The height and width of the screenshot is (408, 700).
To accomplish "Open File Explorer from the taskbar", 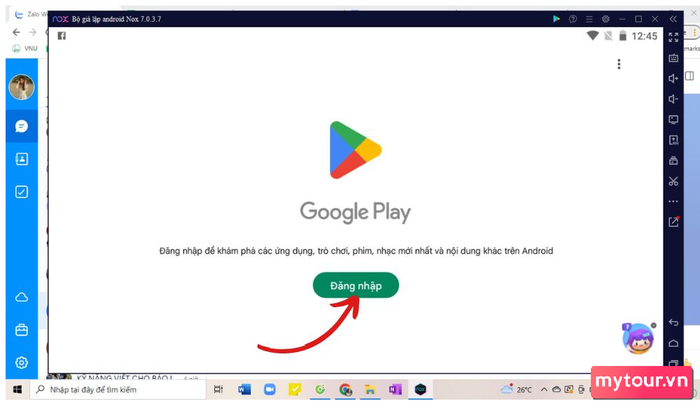I will (370, 390).
